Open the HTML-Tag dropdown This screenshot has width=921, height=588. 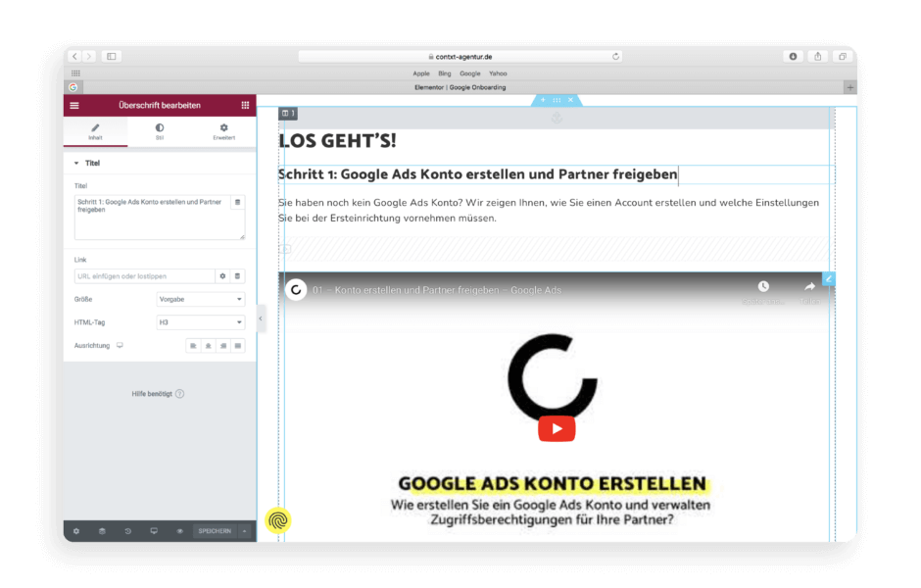click(x=200, y=322)
